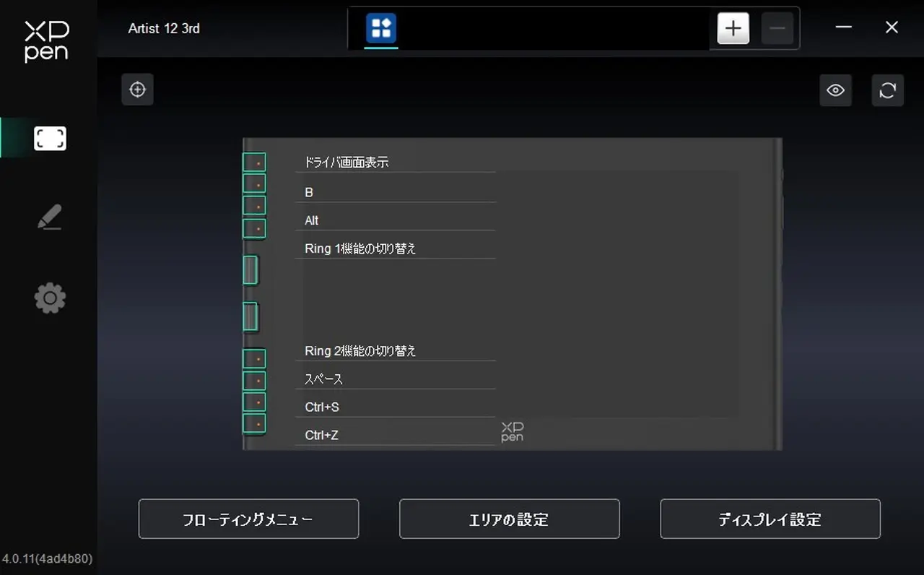The image size is (924, 575).
Task: Click the upper Ring dial on the tablet diagram
Action: point(250,269)
